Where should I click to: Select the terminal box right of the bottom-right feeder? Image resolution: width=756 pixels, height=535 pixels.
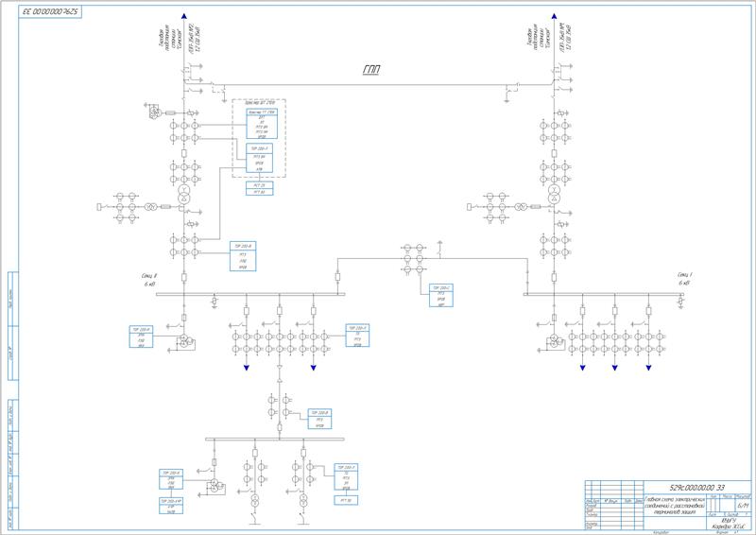(346, 477)
